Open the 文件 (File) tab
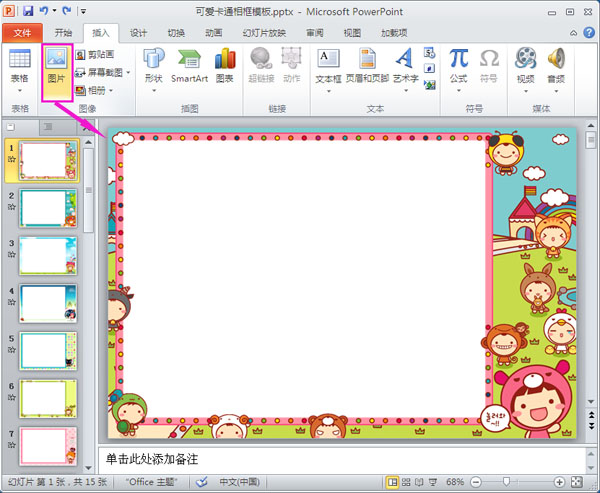The width and height of the screenshot is (600, 493). point(22,33)
